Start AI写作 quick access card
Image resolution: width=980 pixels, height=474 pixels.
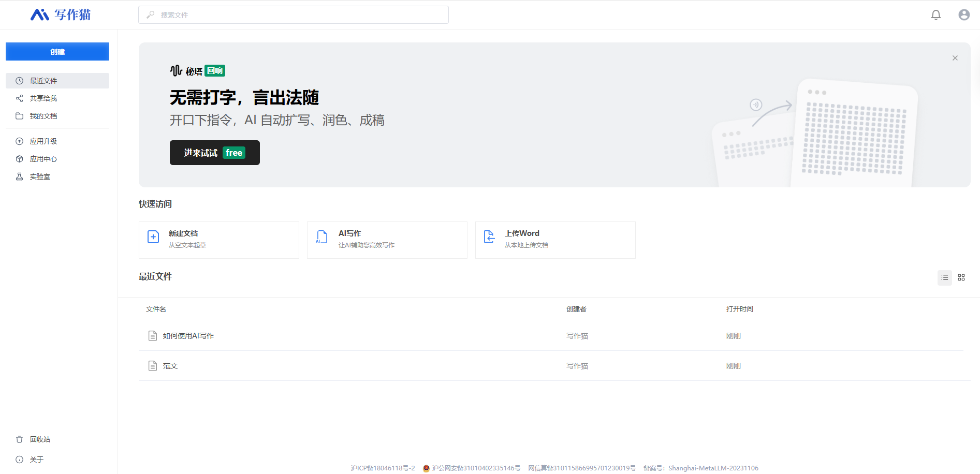[x=387, y=240]
